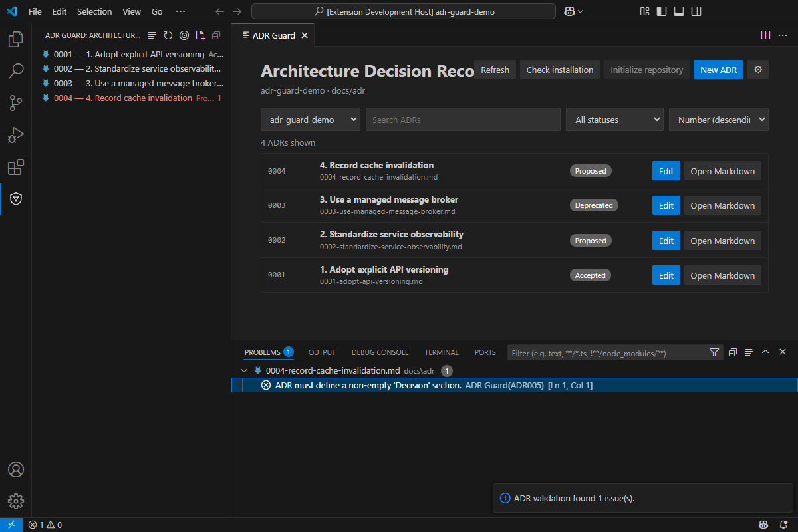Open notifications bell in status bar
The image size is (798, 532).
(785, 525)
